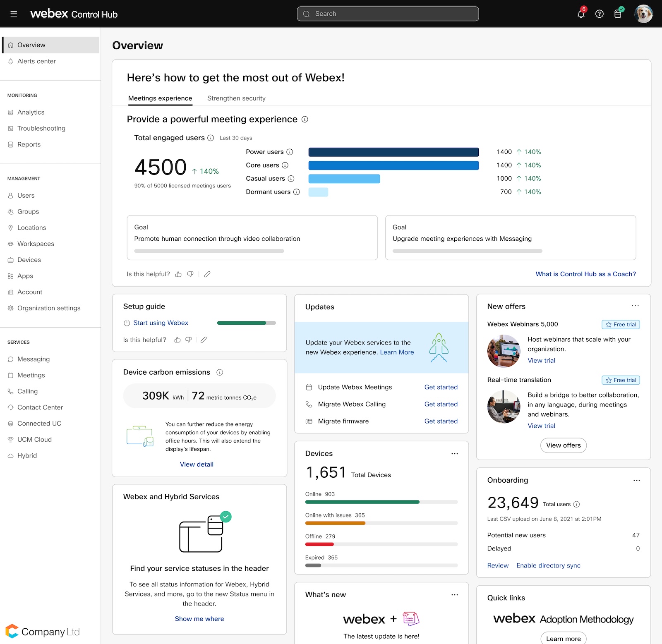Open the Analytics monitoring section
The width and height of the screenshot is (662, 644).
[x=31, y=112]
